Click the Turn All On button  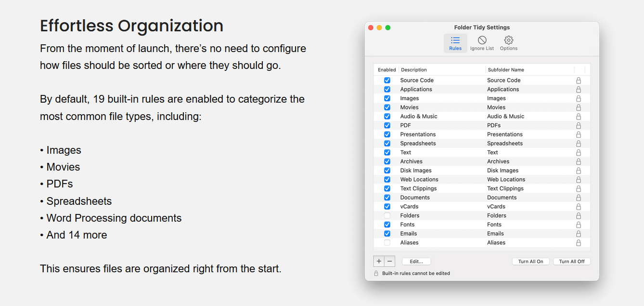[x=531, y=261]
